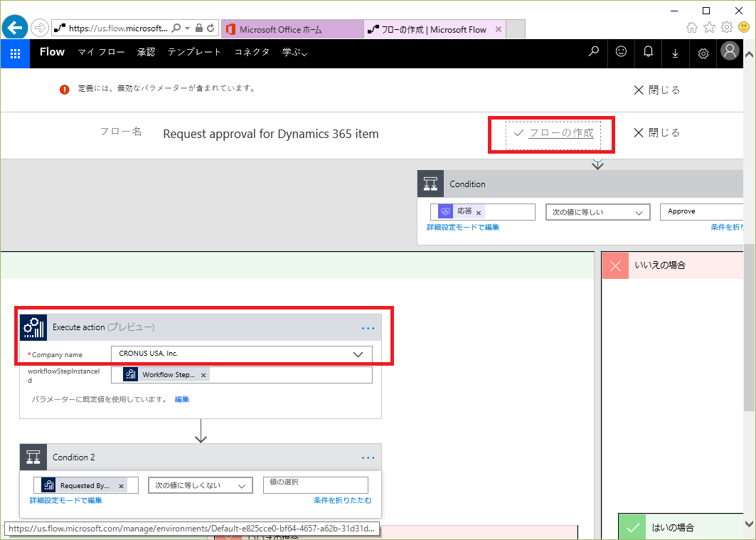Click the browser URL address field
The image size is (756, 540).
tap(117, 28)
